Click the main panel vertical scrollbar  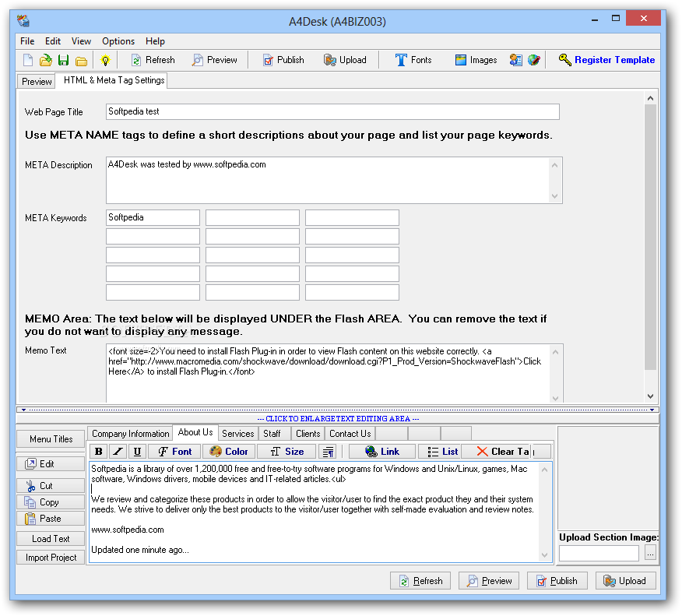[x=650, y=237]
